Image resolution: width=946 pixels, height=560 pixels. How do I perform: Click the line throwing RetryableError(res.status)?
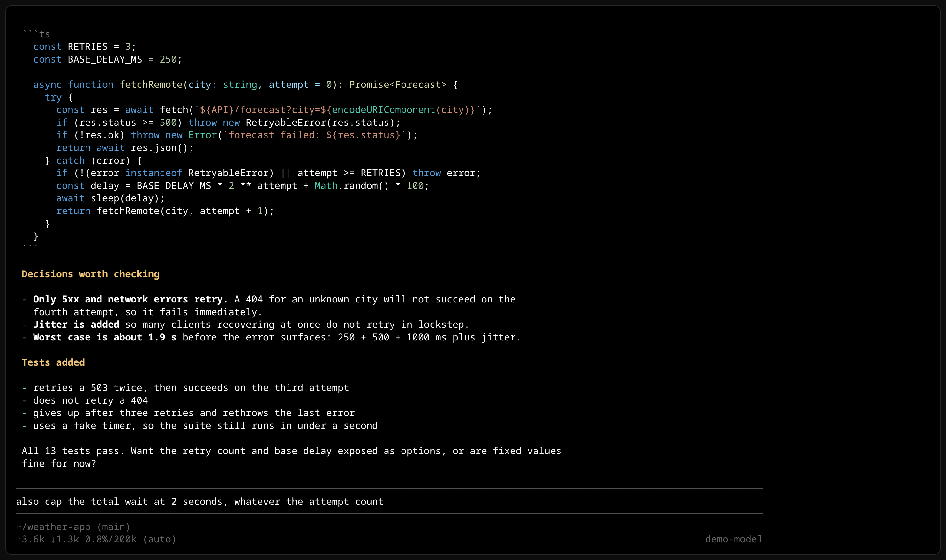(x=228, y=122)
